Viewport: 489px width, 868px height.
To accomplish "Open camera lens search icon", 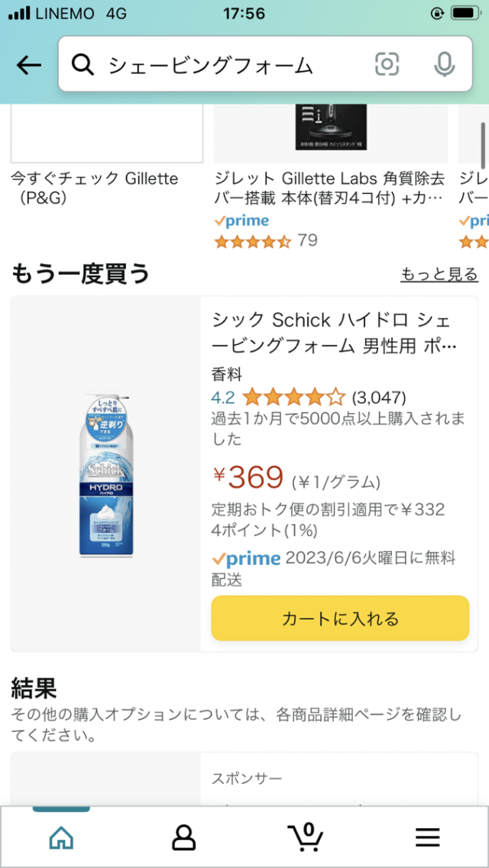I will coord(387,65).
